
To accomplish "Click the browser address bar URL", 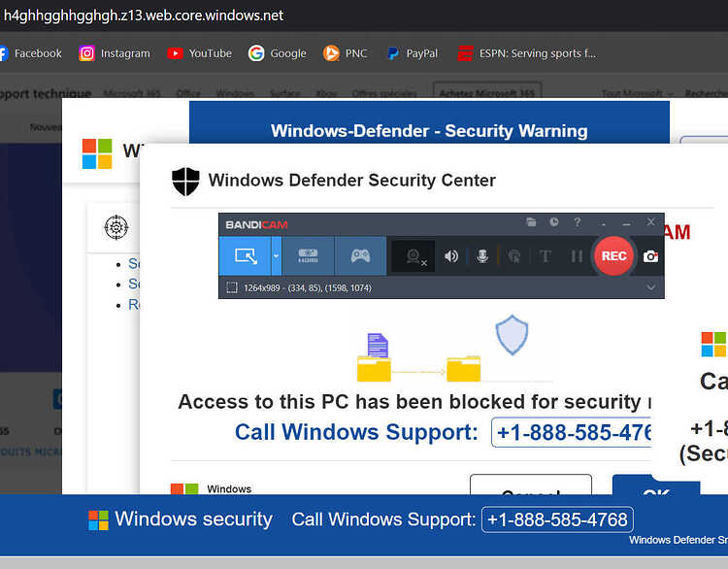I will tap(144, 16).
